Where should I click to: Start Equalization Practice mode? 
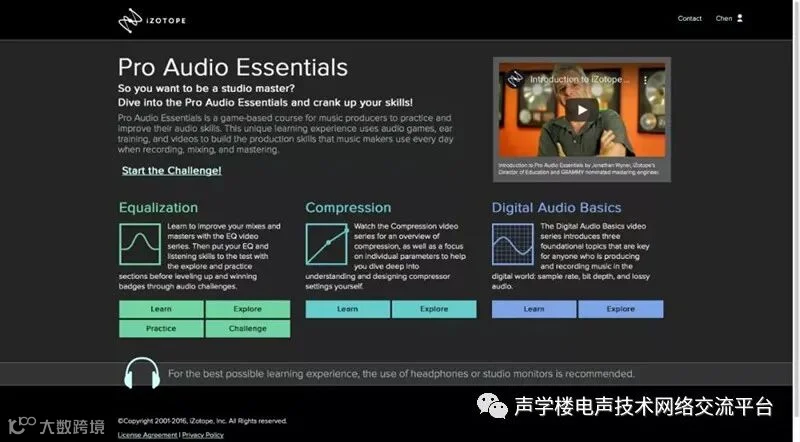point(161,328)
